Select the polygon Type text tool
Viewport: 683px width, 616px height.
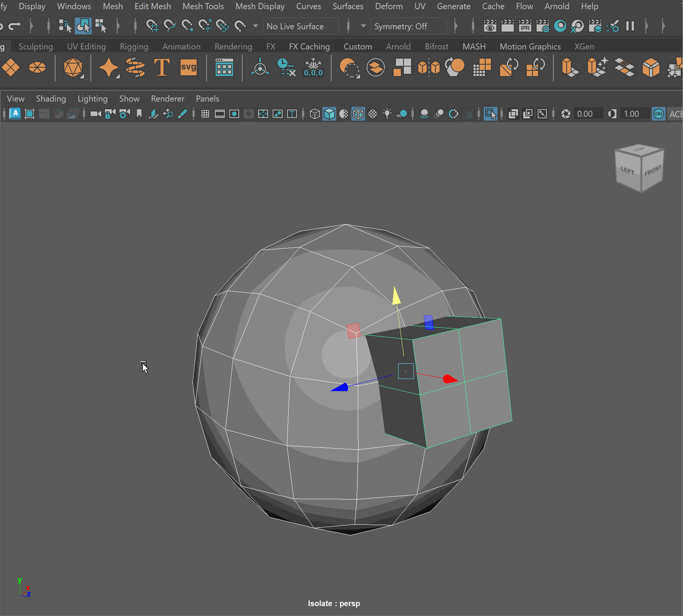162,68
